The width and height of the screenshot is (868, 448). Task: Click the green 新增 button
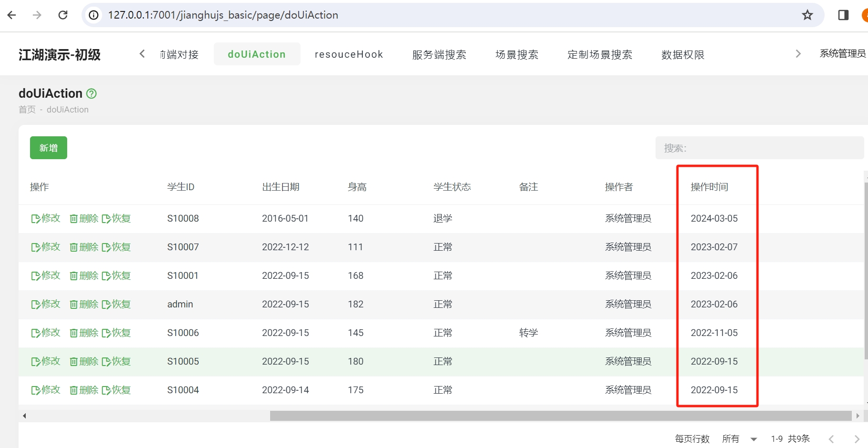pos(48,148)
